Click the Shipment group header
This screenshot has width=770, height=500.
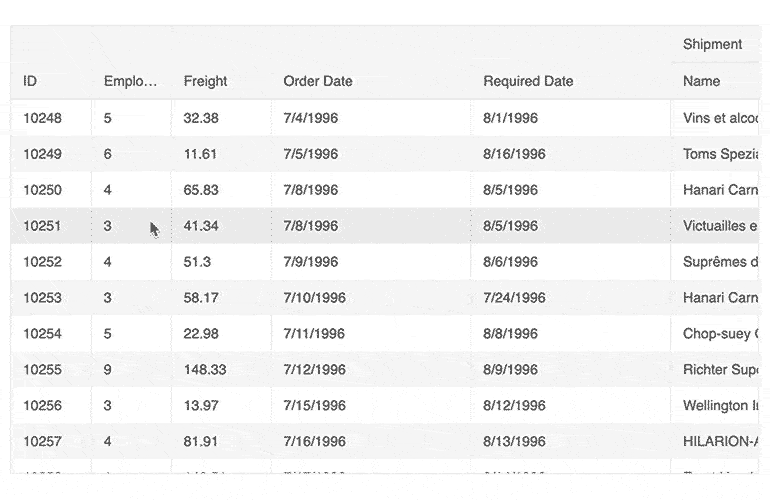(x=712, y=44)
